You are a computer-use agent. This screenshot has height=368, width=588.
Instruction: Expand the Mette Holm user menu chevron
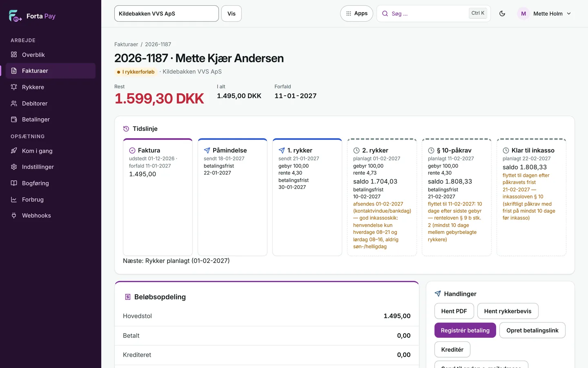569,13
